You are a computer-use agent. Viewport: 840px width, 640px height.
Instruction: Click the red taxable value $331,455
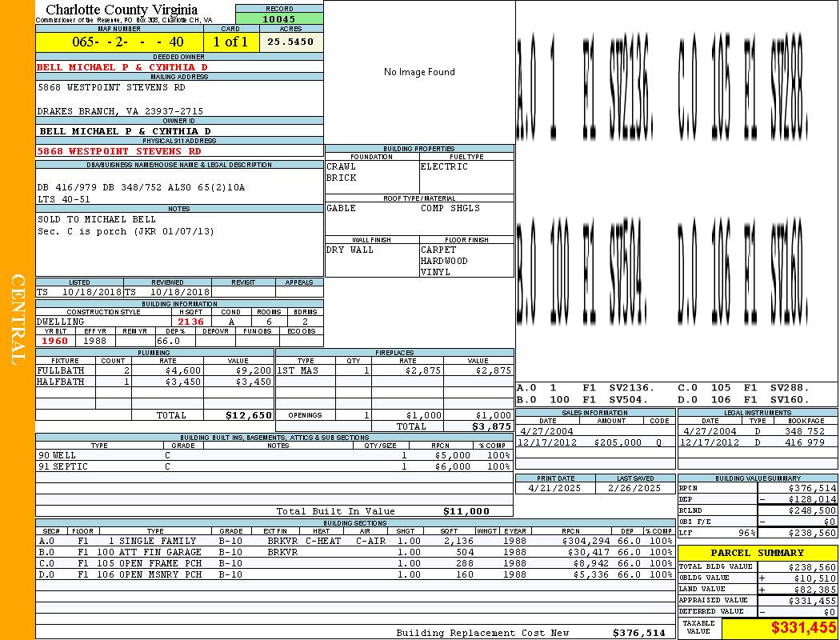point(803,628)
